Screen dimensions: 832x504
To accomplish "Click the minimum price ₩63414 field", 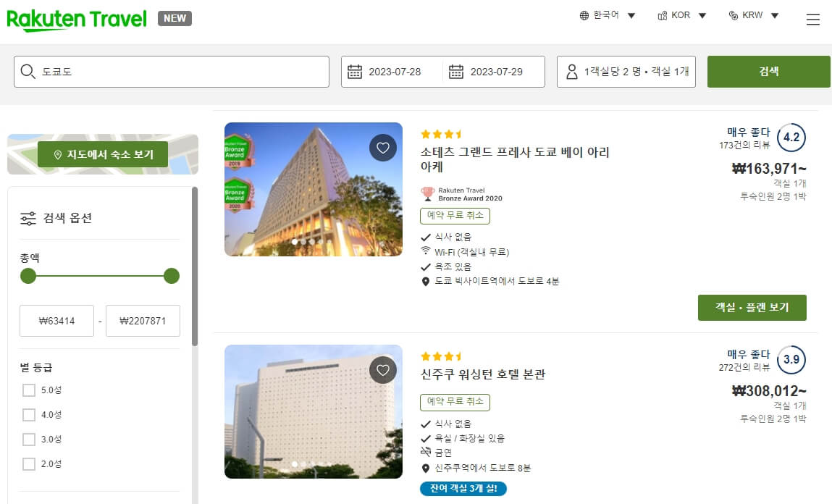I will (56, 321).
